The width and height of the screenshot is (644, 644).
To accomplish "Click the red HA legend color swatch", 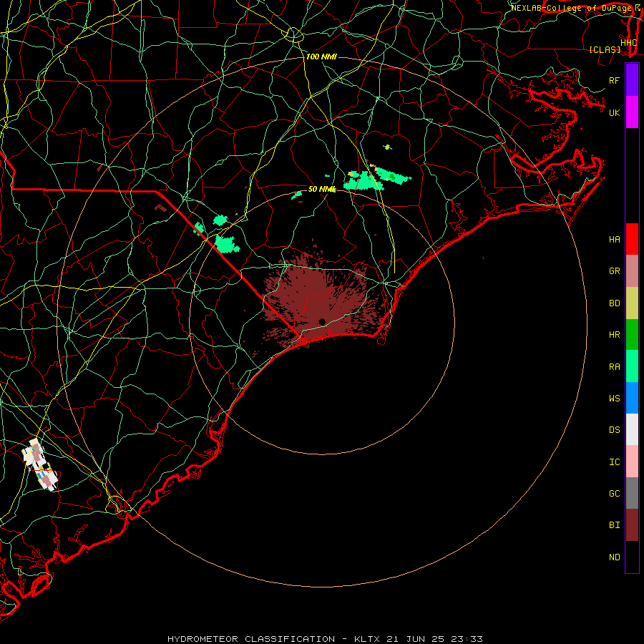I will (632, 239).
